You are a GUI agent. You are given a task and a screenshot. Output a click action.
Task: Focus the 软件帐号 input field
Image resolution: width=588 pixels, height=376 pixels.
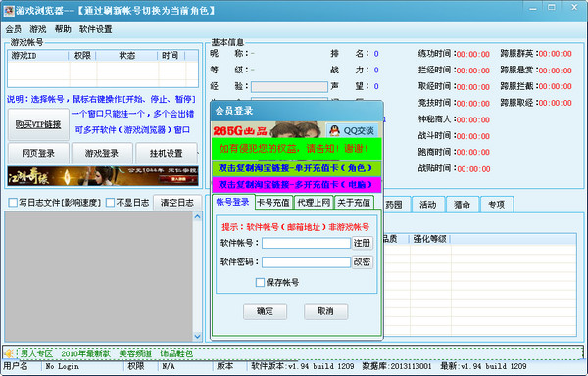[306, 243]
